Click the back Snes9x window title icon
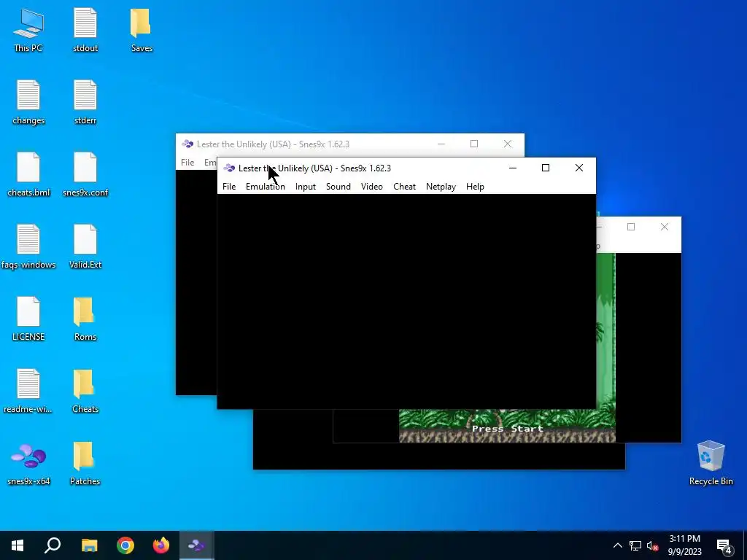 (x=187, y=144)
